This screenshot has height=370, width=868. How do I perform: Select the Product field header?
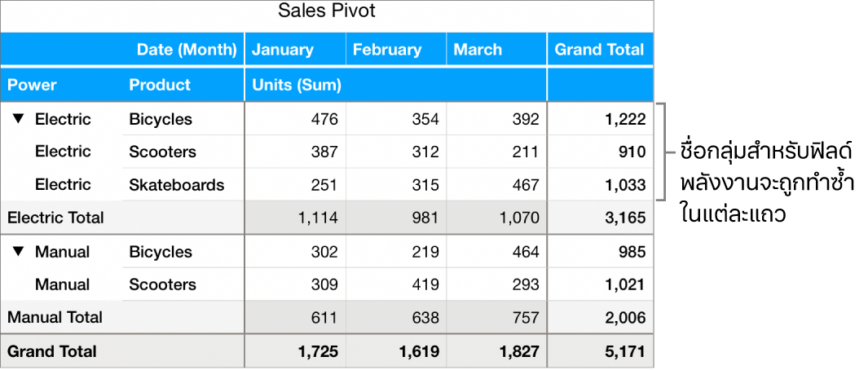pos(160,85)
